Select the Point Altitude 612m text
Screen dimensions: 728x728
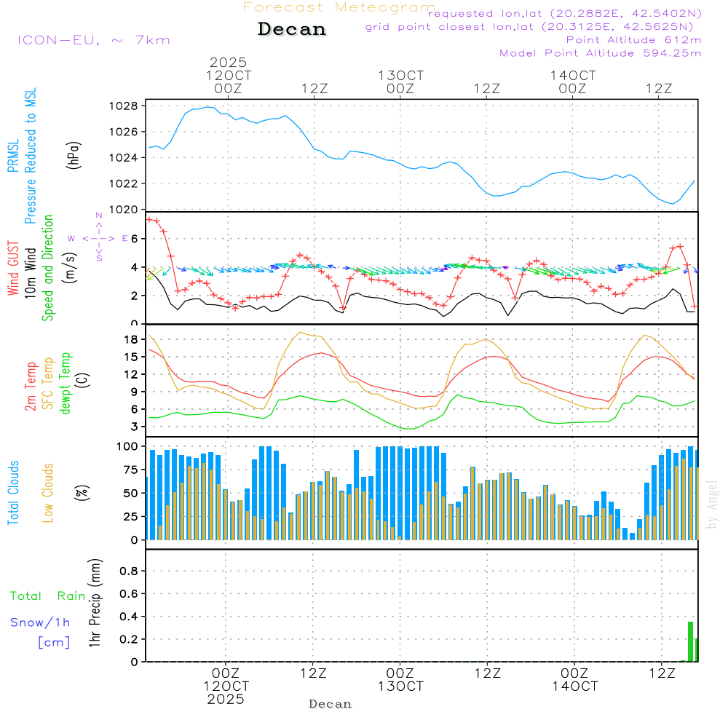tap(633, 40)
